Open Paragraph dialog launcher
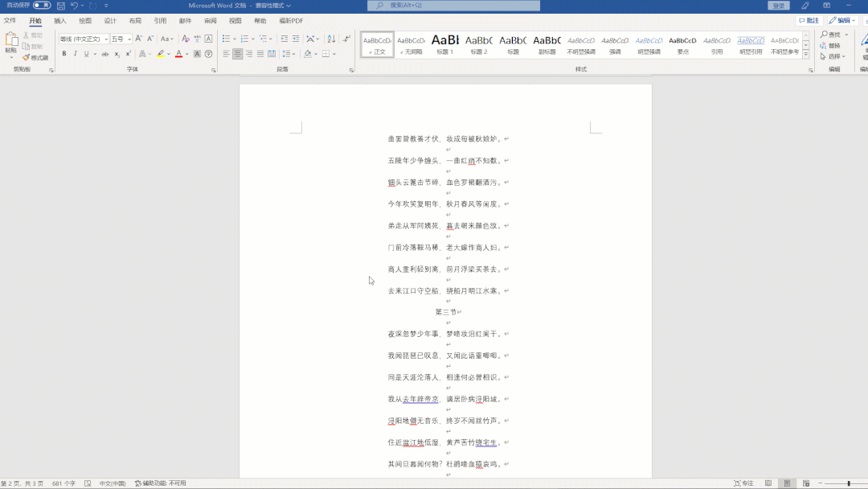The width and height of the screenshot is (868, 489). (x=351, y=70)
